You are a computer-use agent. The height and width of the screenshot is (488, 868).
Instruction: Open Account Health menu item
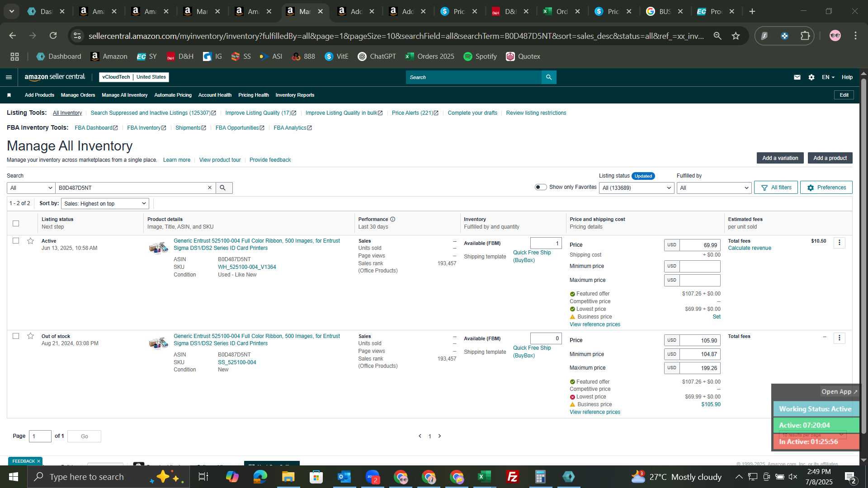215,95
